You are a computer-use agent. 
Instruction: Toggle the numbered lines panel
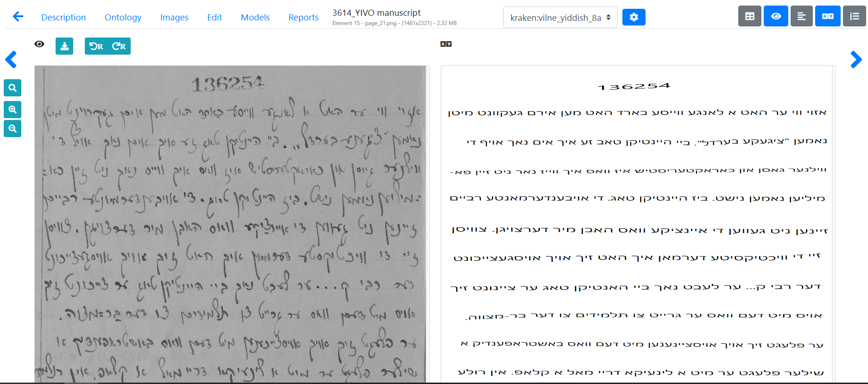pos(854,17)
